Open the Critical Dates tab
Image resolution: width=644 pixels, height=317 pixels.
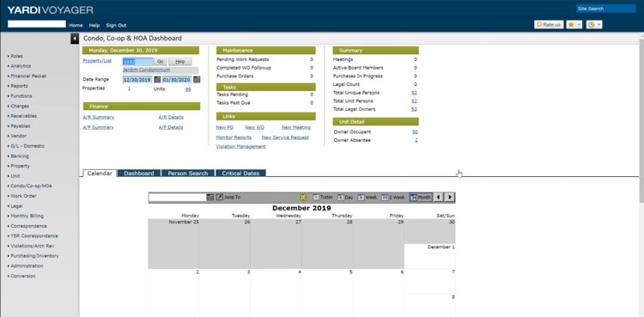coord(240,173)
